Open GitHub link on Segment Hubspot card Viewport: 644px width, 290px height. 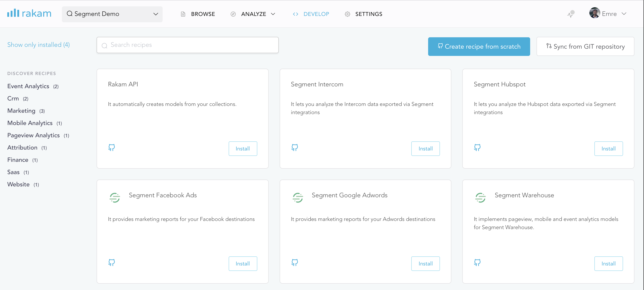pyautogui.click(x=477, y=147)
